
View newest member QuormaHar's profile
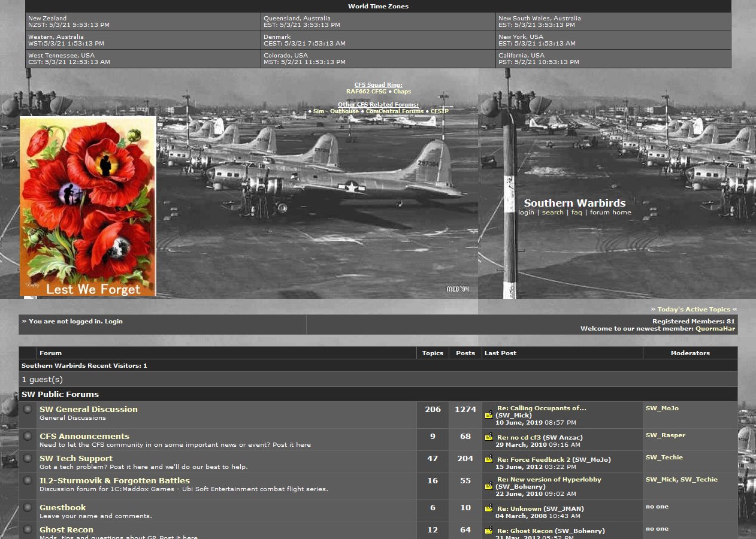point(715,329)
